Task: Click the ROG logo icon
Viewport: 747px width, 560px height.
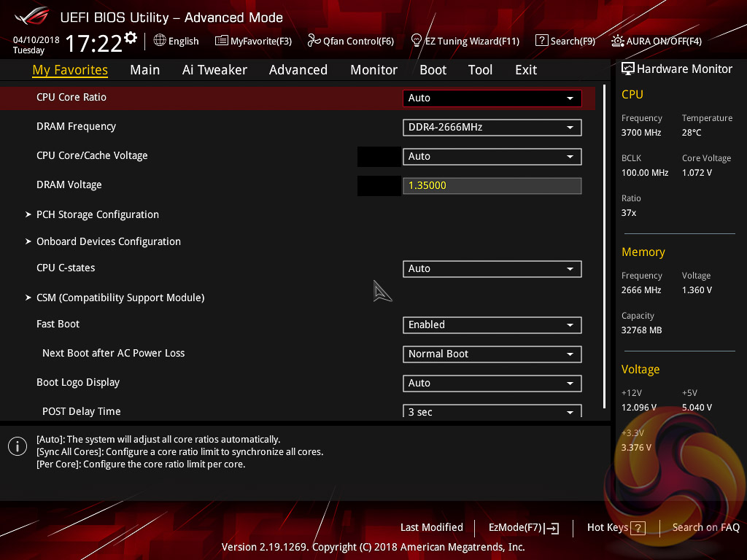Action: (x=31, y=16)
